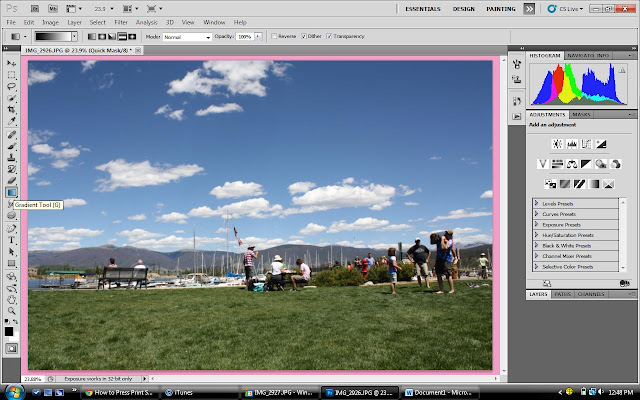The height and width of the screenshot is (400, 640).
Task: Add a Gradient Map adjustment
Action: [x=594, y=184]
